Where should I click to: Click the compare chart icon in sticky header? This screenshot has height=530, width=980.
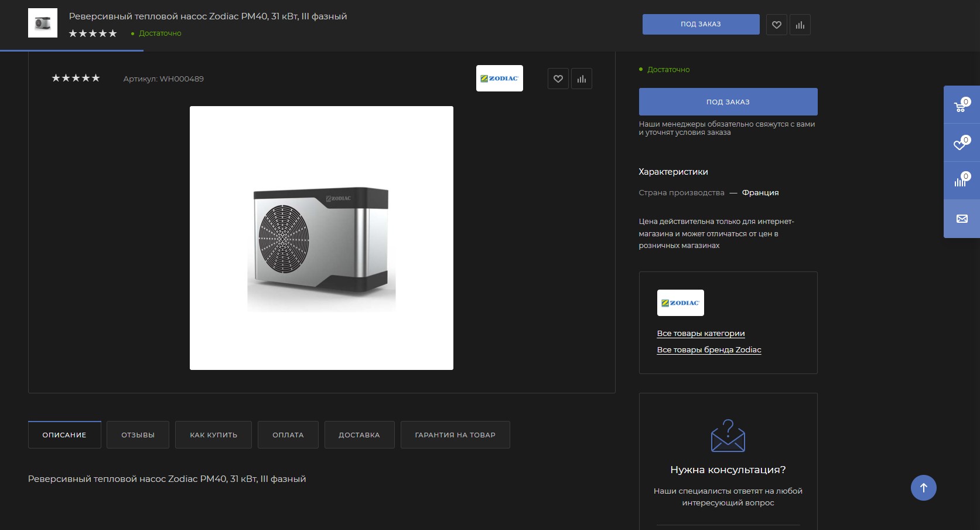(x=800, y=25)
